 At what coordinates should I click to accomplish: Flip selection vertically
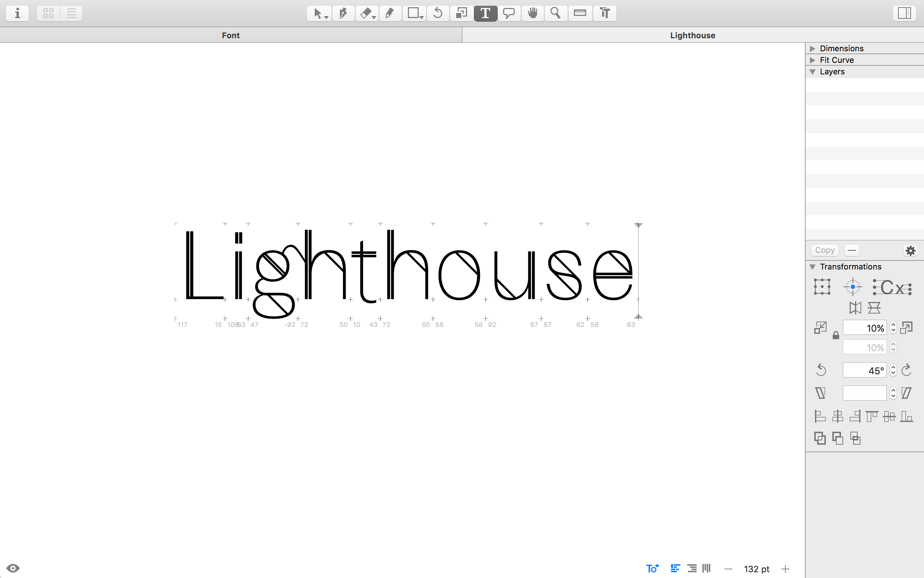tap(874, 308)
